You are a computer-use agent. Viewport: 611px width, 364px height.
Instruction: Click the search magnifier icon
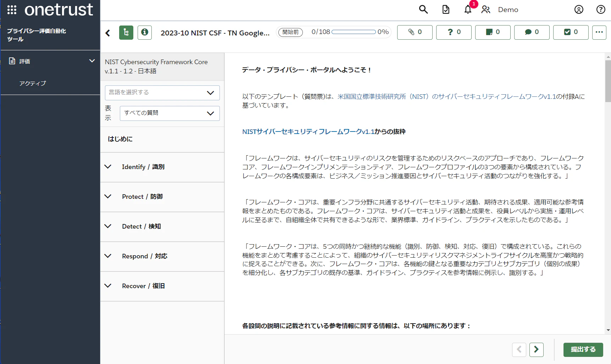[x=423, y=10]
